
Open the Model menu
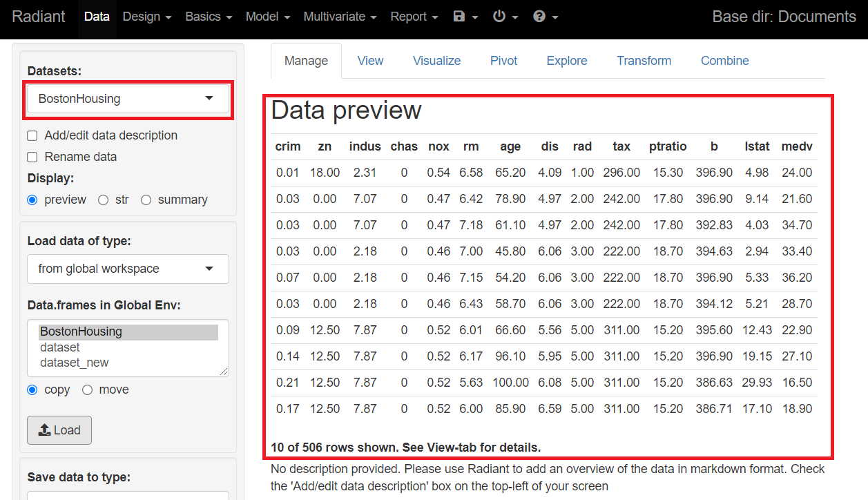point(267,17)
